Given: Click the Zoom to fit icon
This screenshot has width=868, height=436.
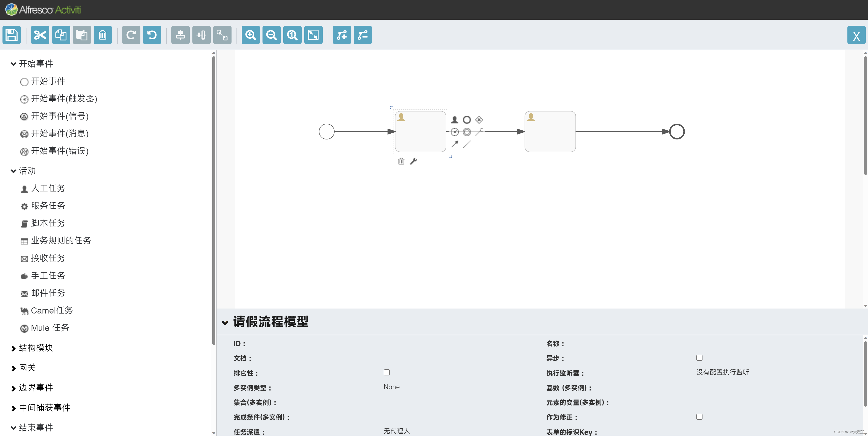Looking at the screenshot, I should pyautogui.click(x=313, y=35).
